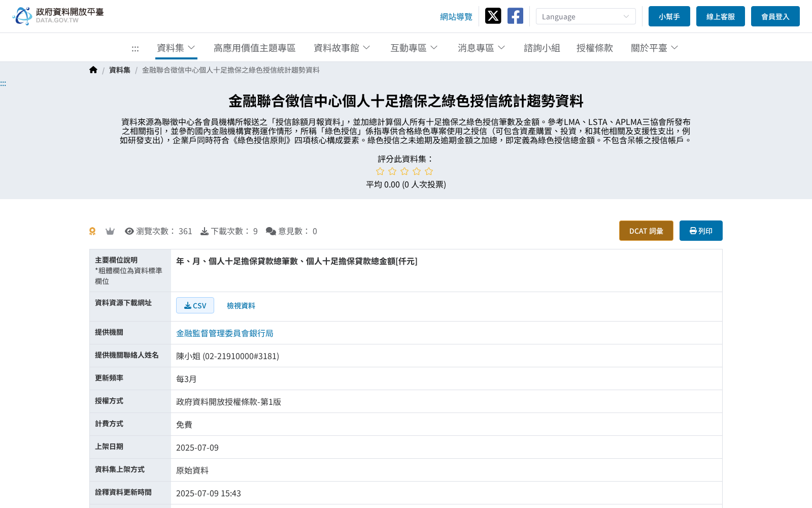Expand the 資料集 menu
The width and height of the screenshot is (812, 508).
[x=176, y=48]
